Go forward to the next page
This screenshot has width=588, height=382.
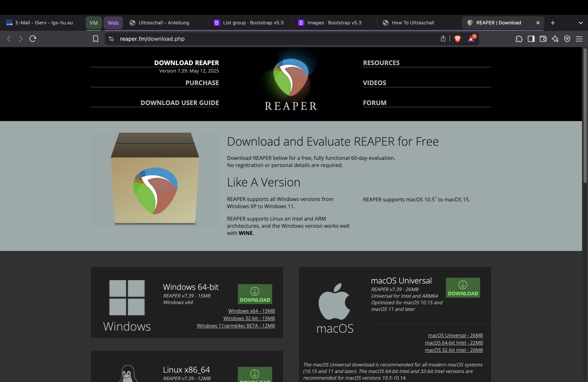(21, 39)
